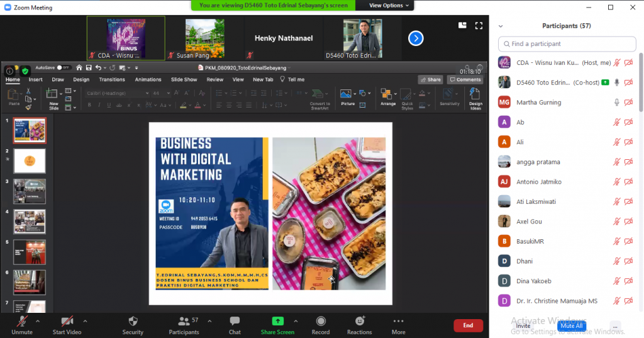Open audio options arrow beside Unmute

point(38,320)
